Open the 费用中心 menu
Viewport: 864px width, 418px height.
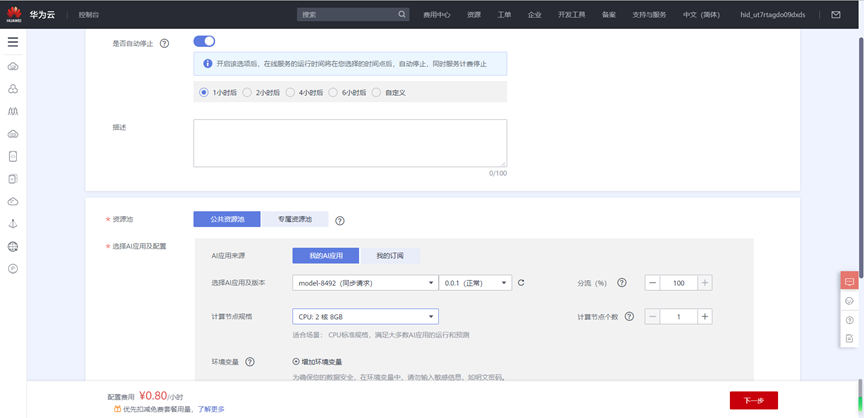pos(437,15)
